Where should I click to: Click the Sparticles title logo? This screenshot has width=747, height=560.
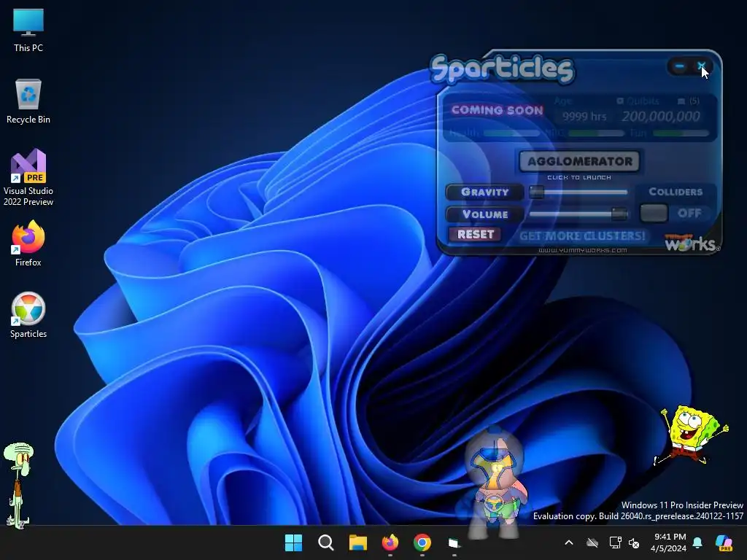pos(503,69)
